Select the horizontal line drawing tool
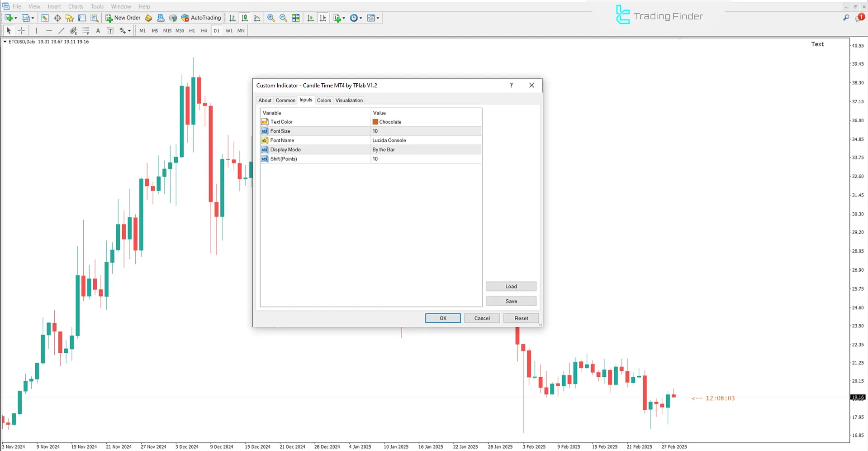868x451 pixels. tap(49, 30)
